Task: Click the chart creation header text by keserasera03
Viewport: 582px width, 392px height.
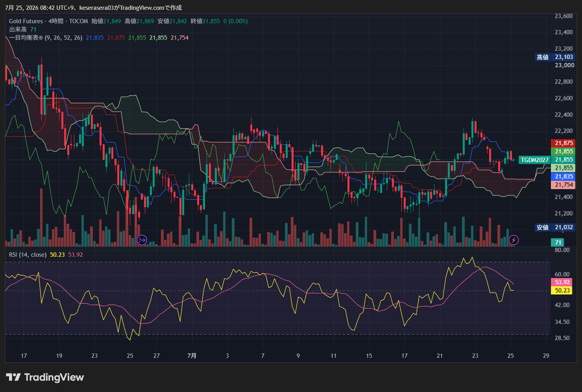Action: pos(94,8)
